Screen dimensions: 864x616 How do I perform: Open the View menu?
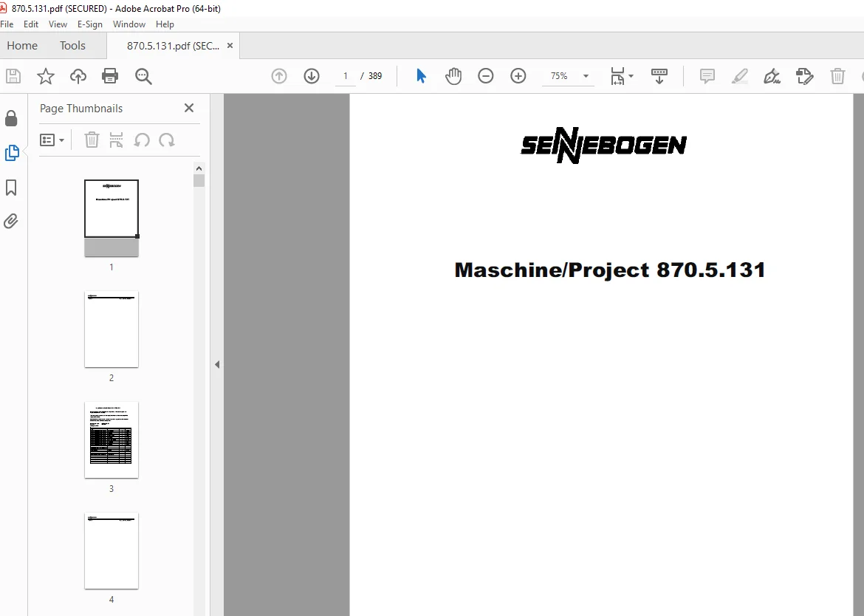[58, 24]
